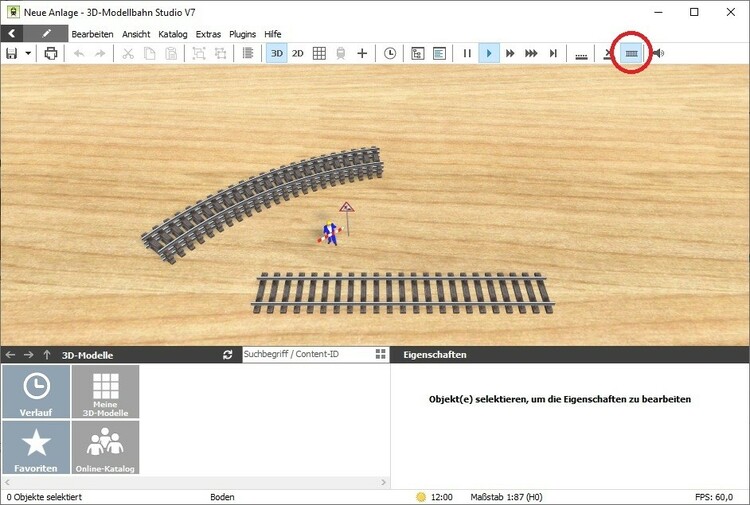Open the Verlauf history tile
The width and height of the screenshot is (750, 505).
36,392
